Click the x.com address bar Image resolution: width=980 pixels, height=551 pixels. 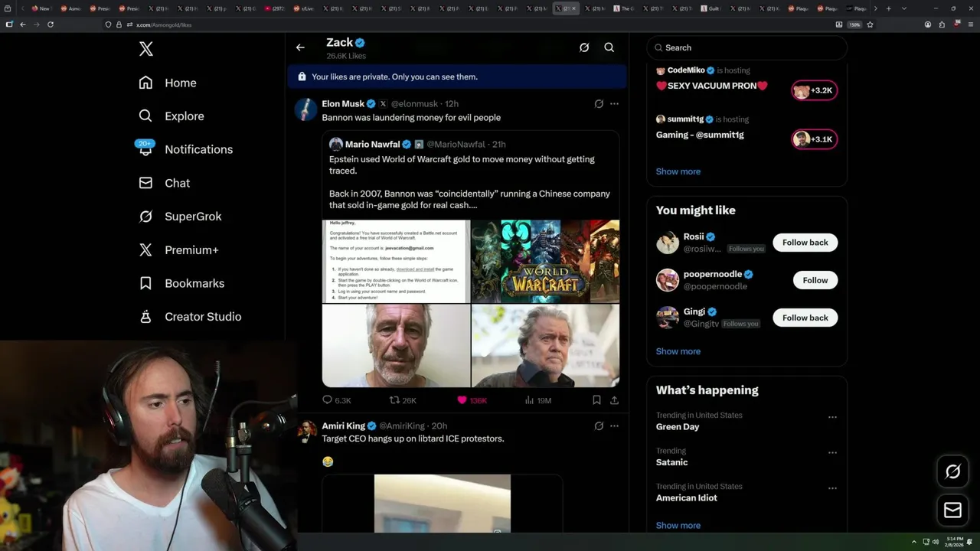[467, 24]
